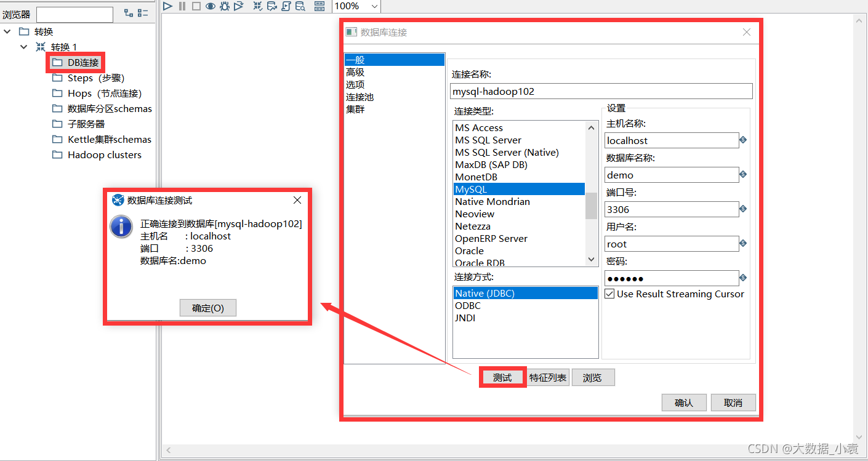868x461 pixels.
Task: Click the replay transformation icon
Action: click(x=239, y=6)
